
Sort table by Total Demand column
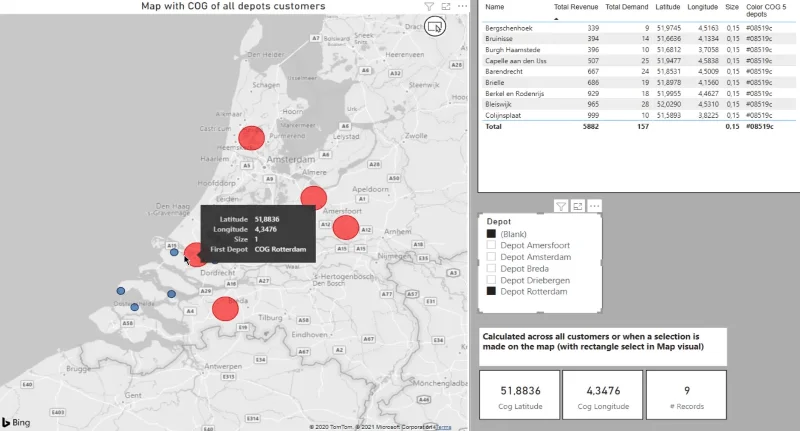click(x=627, y=7)
